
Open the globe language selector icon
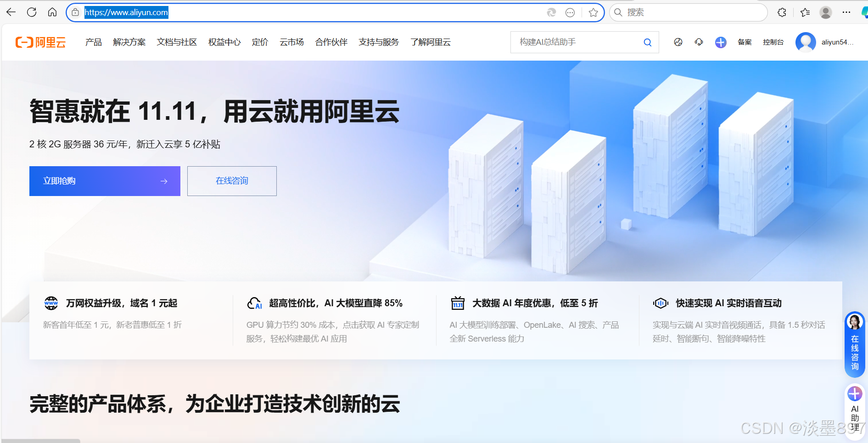[x=678, y=42]
